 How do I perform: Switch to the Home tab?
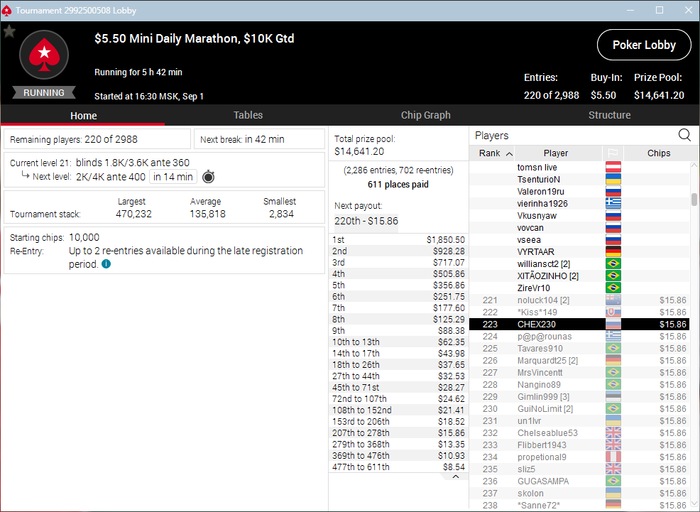tap(83, 115)
